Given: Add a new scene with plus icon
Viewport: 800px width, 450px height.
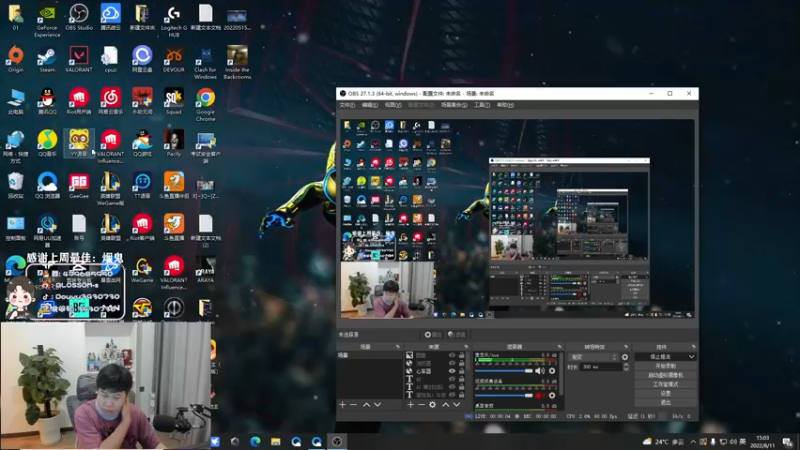Looking at the screenshot, I should click(342, 405).
